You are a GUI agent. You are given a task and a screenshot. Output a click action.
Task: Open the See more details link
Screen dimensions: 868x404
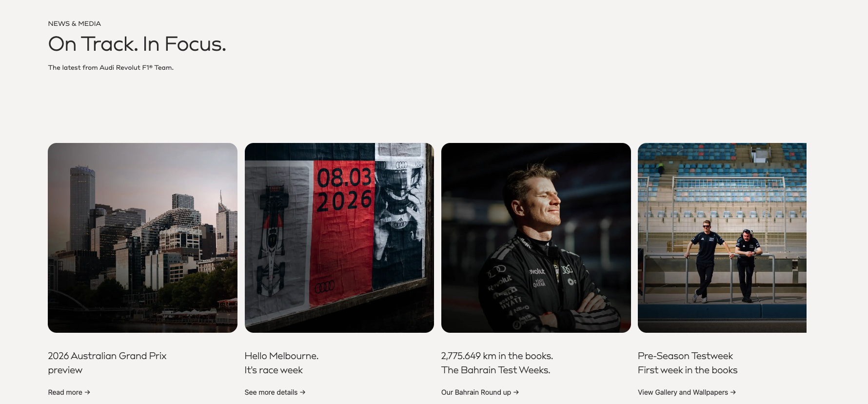(x=275, y=392)
